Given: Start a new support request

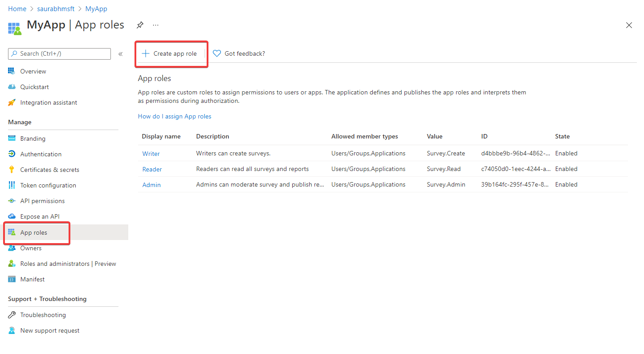Looking at the screenshot, I should coord(50,330).
